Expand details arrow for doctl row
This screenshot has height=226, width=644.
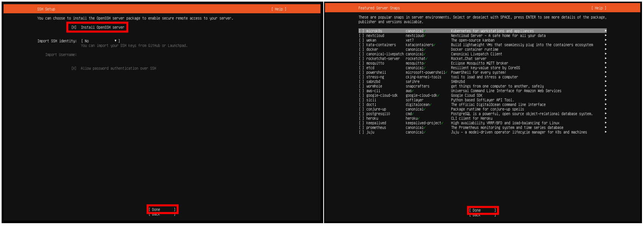pos(605,105)
